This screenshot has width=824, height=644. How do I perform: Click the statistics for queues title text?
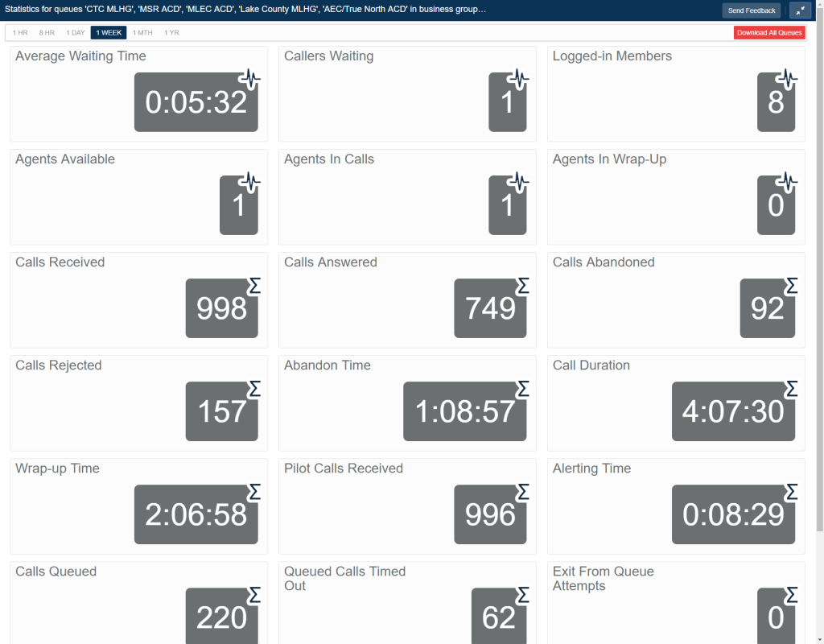245,9
